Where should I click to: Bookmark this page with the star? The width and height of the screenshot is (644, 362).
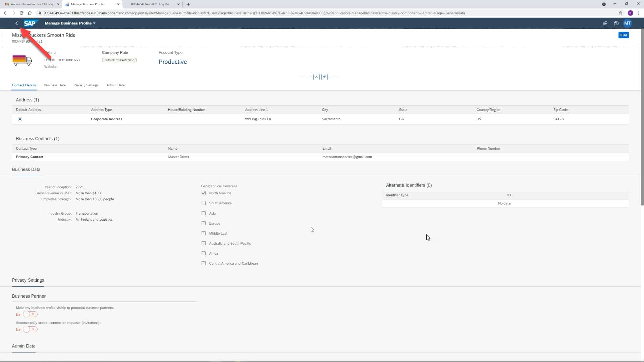pyautogui.click(x=620, y=13)
